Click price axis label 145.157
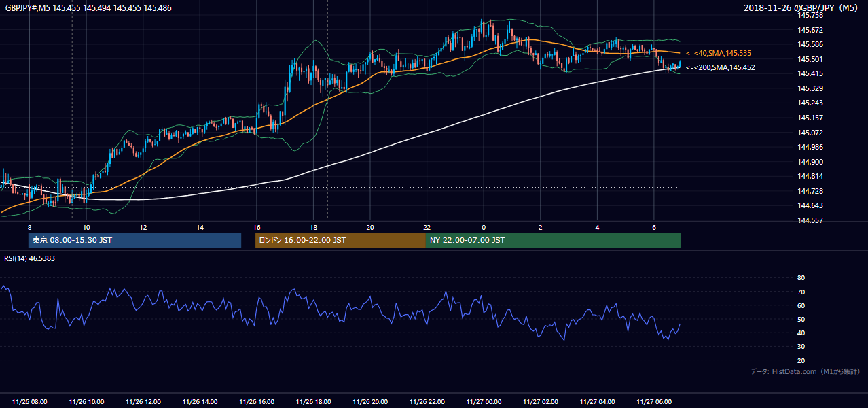The height and width of the screenshot is (408, 868). (809, 118)
